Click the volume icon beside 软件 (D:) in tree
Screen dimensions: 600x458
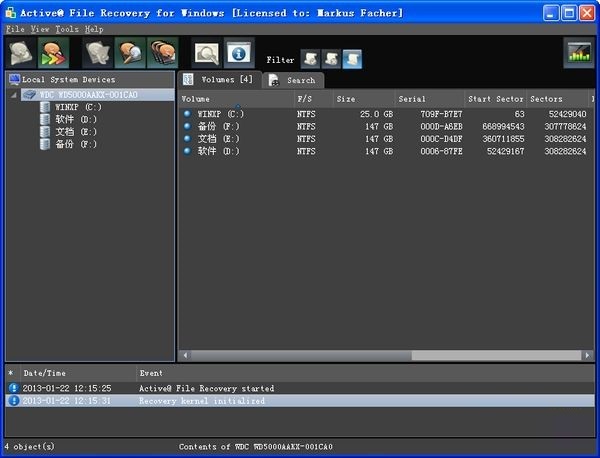[45, 119]
